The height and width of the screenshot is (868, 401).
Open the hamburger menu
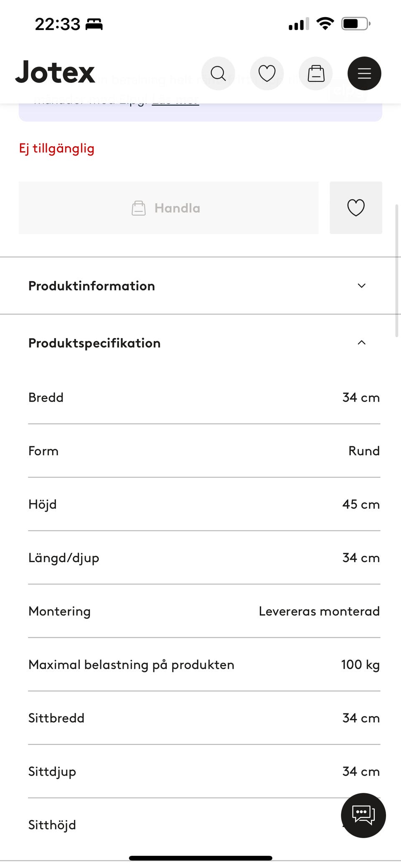tap(364, 74)
